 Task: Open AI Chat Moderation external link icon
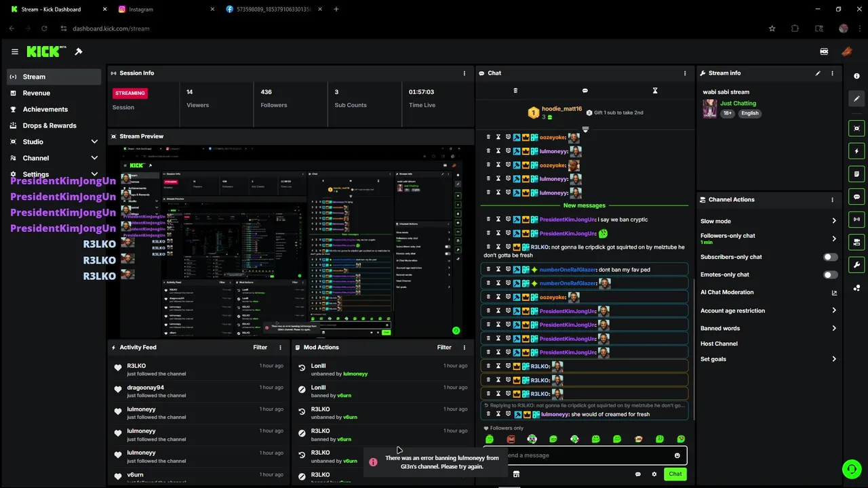point(834,293)
